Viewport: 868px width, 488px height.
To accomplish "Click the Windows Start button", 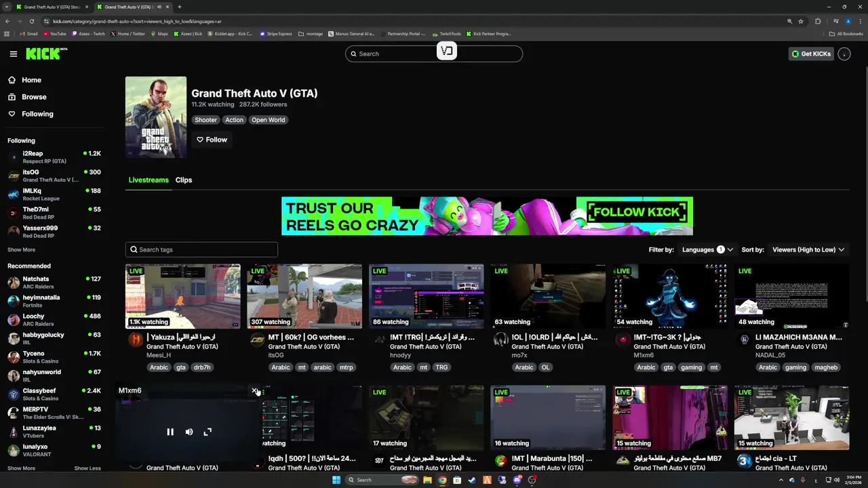I will click(336, 480).
